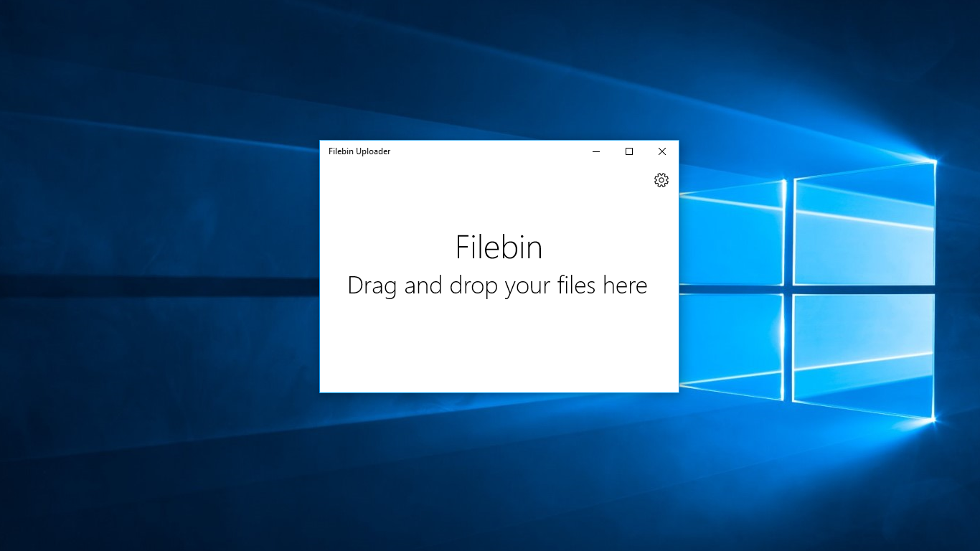Click empty desktop below the Filebin window
Screen dimensions: 980x551
[499, 474]
